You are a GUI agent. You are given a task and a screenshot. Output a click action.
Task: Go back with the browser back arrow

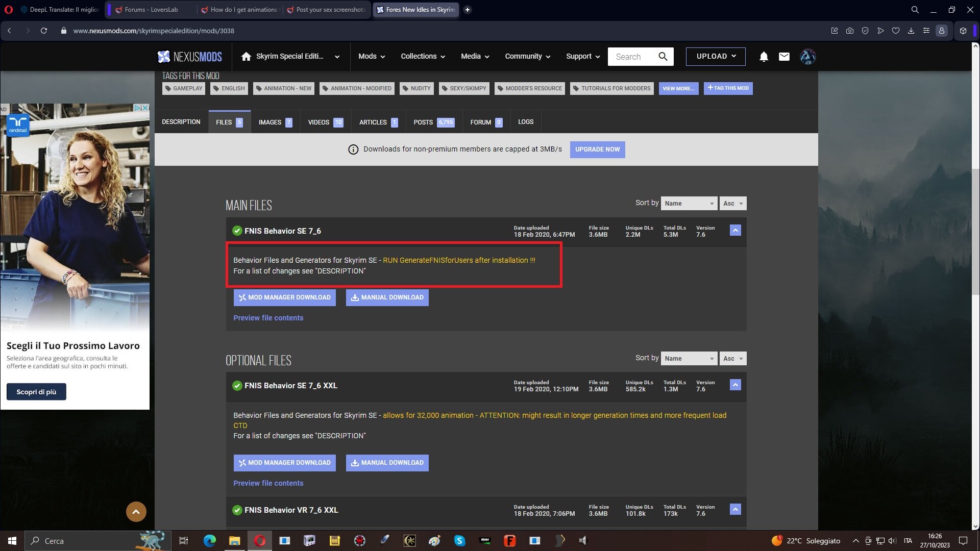[9, 31]
